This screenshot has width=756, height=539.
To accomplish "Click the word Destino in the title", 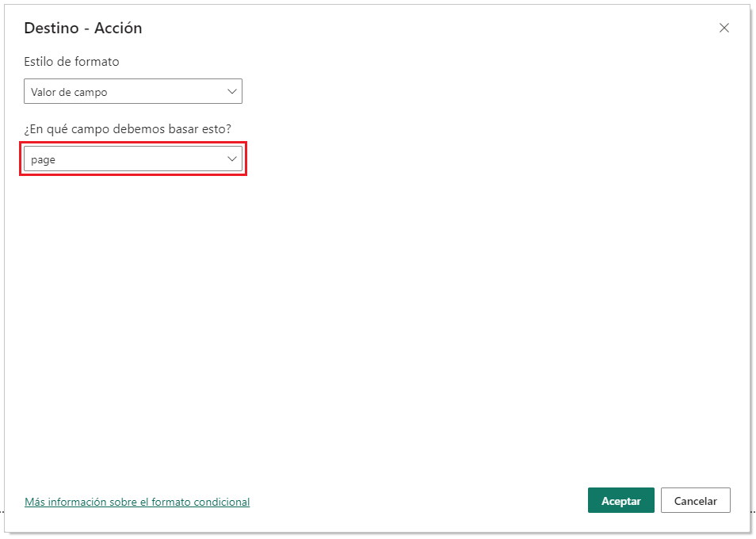I will (51, 28).
